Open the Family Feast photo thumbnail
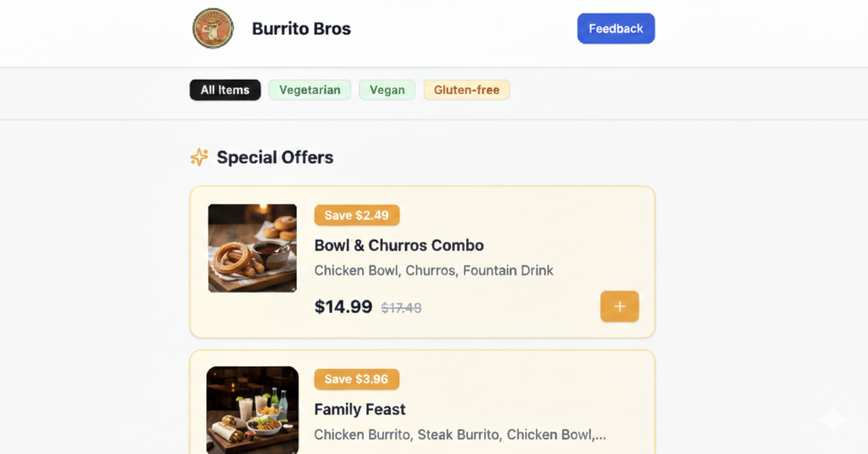This screenshot has width=868, height=454. pyautogui.click(x=252, y=410)
